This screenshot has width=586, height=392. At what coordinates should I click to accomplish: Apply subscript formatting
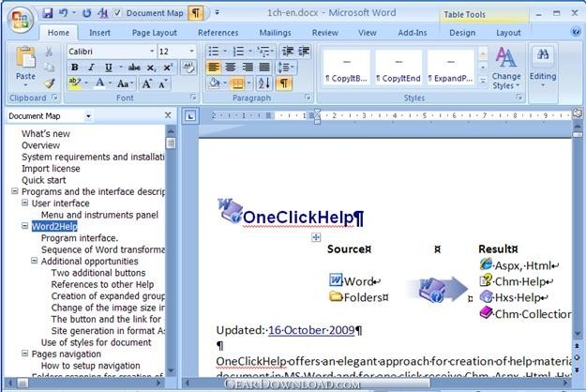click(x=151, y=68)
